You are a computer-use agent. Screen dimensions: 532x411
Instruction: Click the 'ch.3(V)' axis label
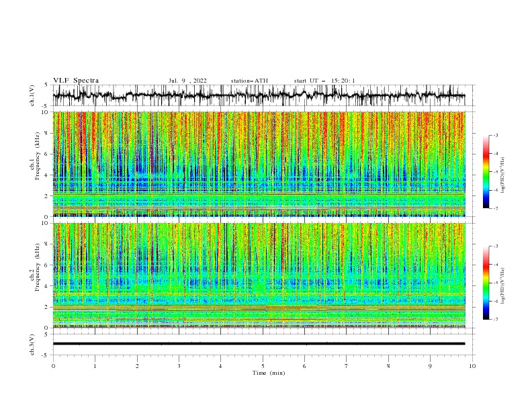[32, 345]
